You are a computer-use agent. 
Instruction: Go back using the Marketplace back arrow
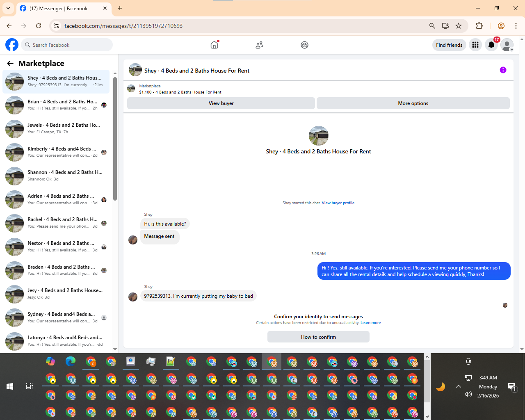click(10, 64)
